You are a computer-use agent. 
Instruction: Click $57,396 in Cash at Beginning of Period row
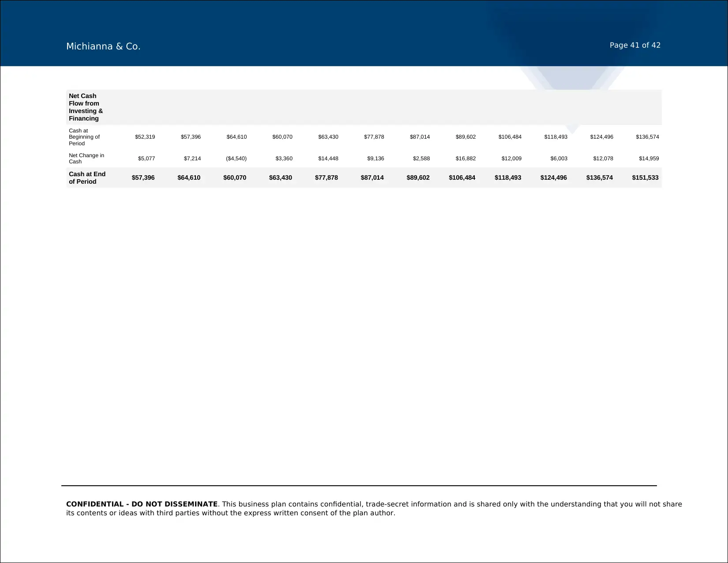(191, 137)
